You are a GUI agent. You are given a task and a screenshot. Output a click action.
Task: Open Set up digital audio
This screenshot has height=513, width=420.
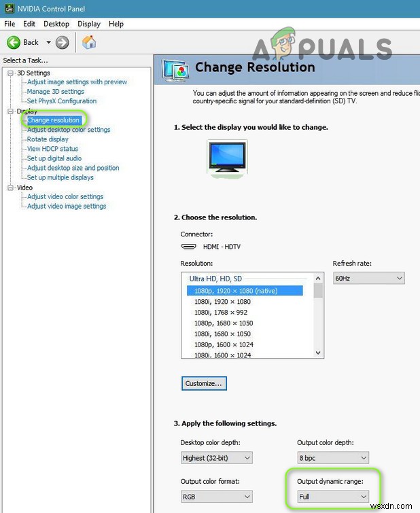[x=54, y=158]
